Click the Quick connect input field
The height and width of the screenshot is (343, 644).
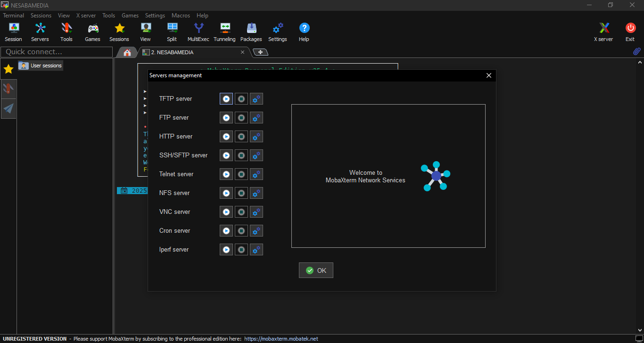coord(57,52)
